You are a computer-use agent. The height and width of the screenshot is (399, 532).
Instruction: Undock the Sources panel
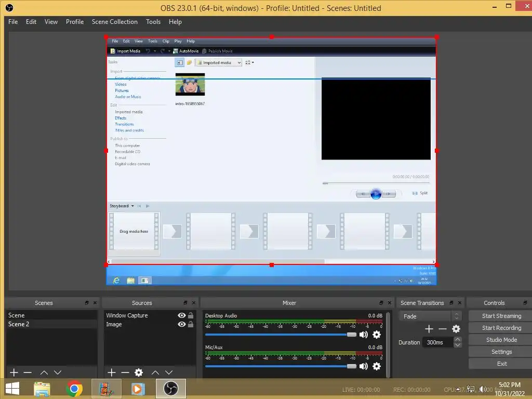(x=185, y=303)
